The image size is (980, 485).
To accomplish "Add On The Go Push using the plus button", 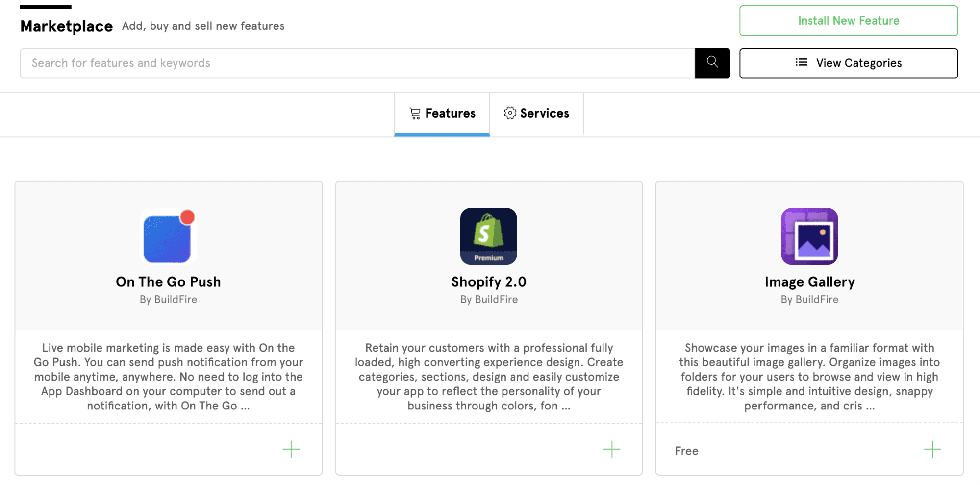I will [x=291, y=449].
